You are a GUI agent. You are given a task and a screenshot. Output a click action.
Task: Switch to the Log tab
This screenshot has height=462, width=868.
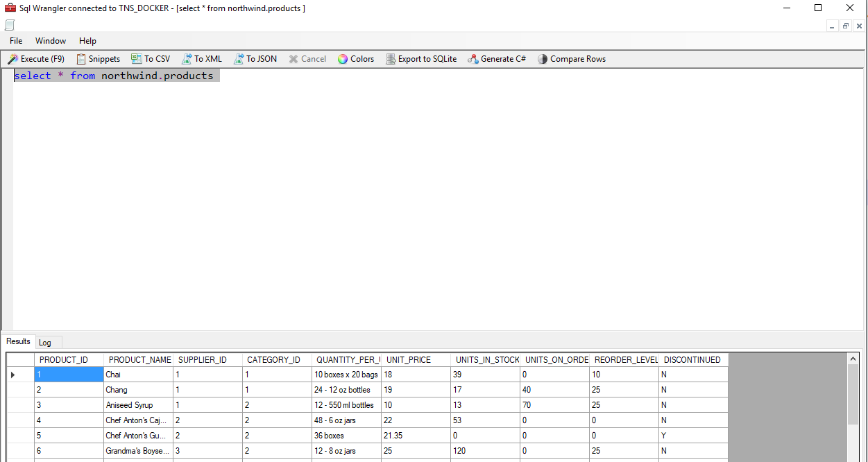[x=45, y=343]
